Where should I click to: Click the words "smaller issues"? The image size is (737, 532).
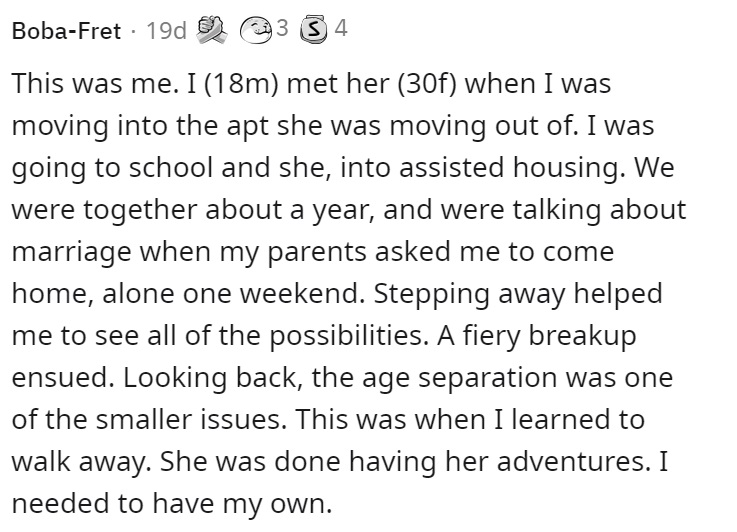191,420
